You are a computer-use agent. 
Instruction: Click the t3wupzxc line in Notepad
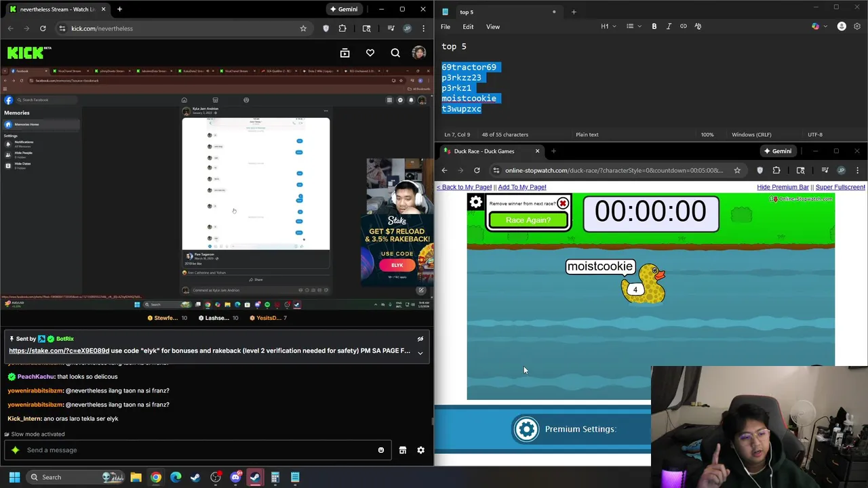tap(461, 108)
